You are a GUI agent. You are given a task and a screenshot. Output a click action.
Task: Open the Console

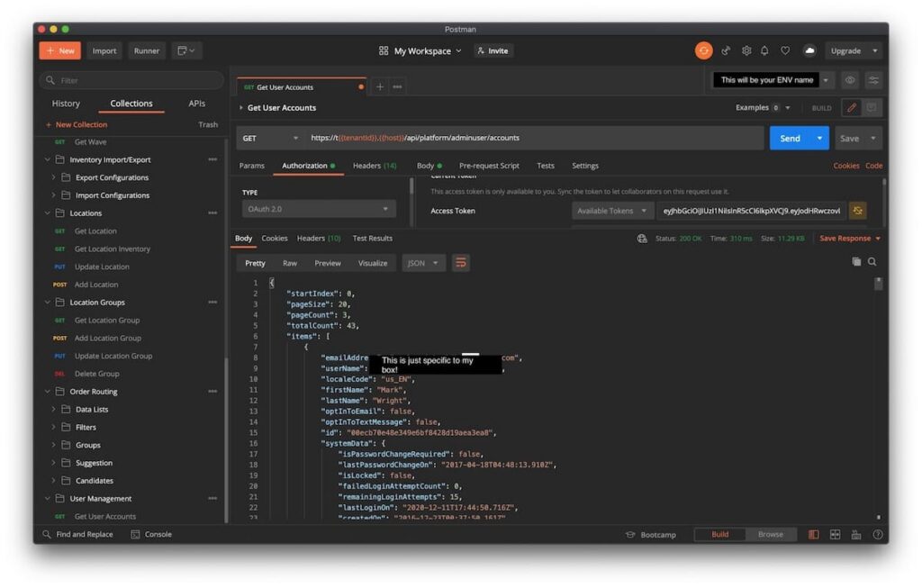151,535
